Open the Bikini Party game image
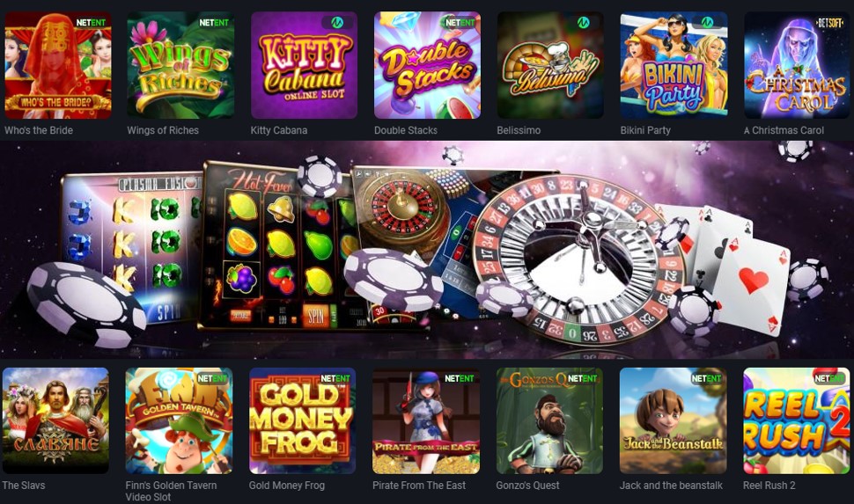The image size is (854, 504). point(674,65)
